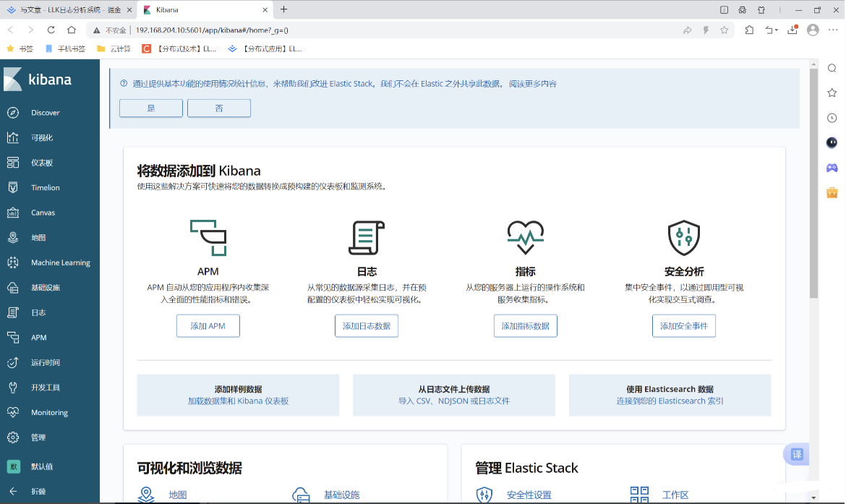The width and height of the screenshot is (846, 504).
Task: Open the 从日志文件上传数据 card
Action: click(x=454, y=395)
